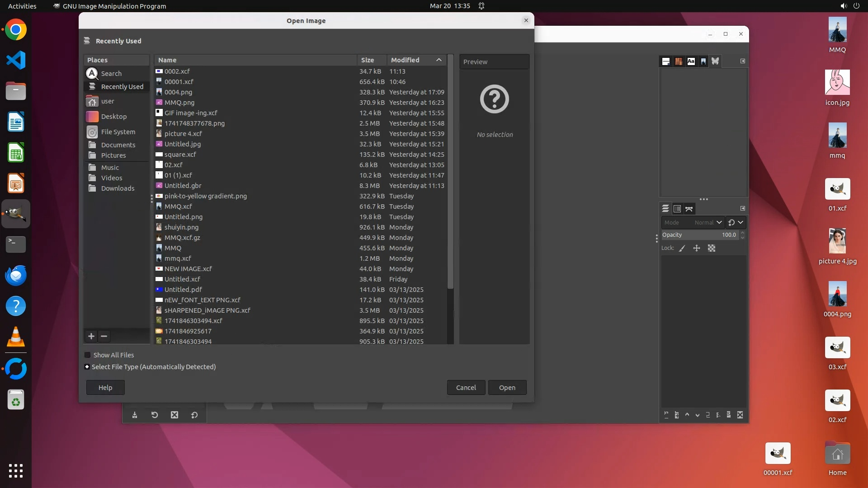Screen dimensions: 868x488
Task: Click the Brushes butterfly tab icon
Action: [715, 61]
